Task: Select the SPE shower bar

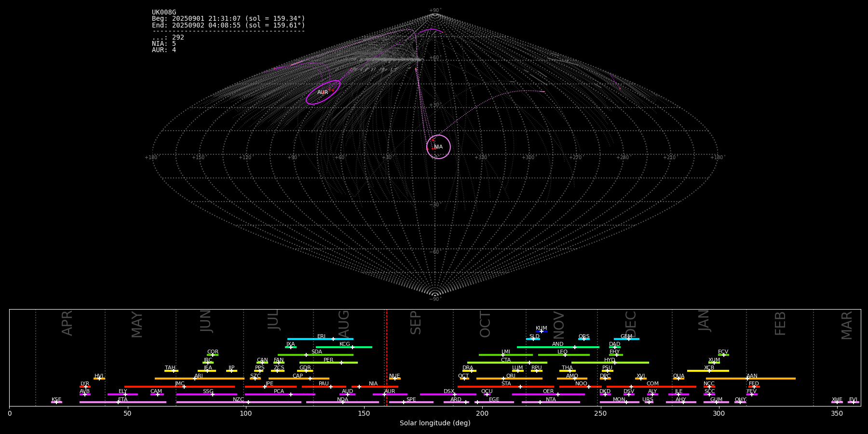Action: pos(411,402)
